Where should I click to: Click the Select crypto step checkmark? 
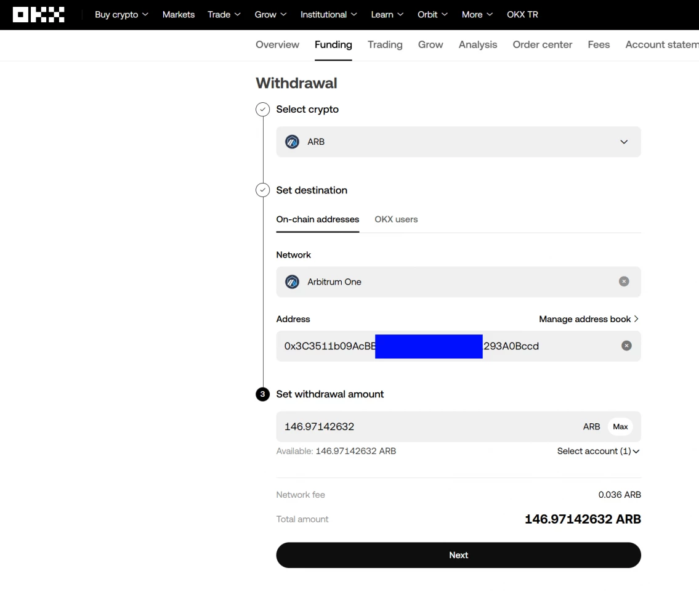pyautogui.click(x=262, y=109)
